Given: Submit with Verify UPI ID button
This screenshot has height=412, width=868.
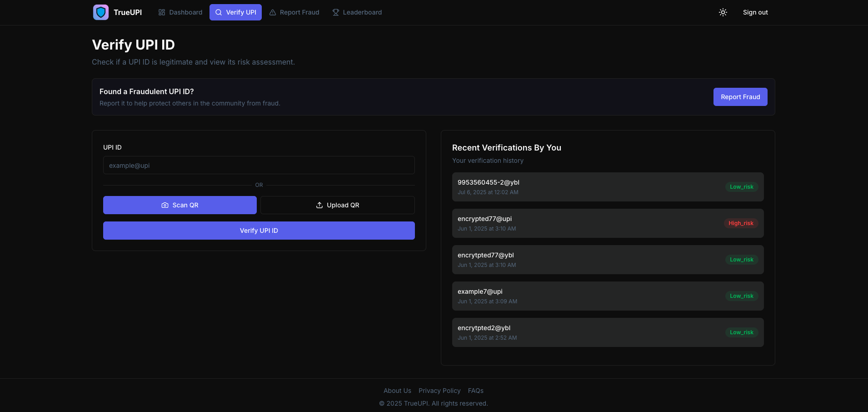Looking at the screenshot, I should click(259, 231).
